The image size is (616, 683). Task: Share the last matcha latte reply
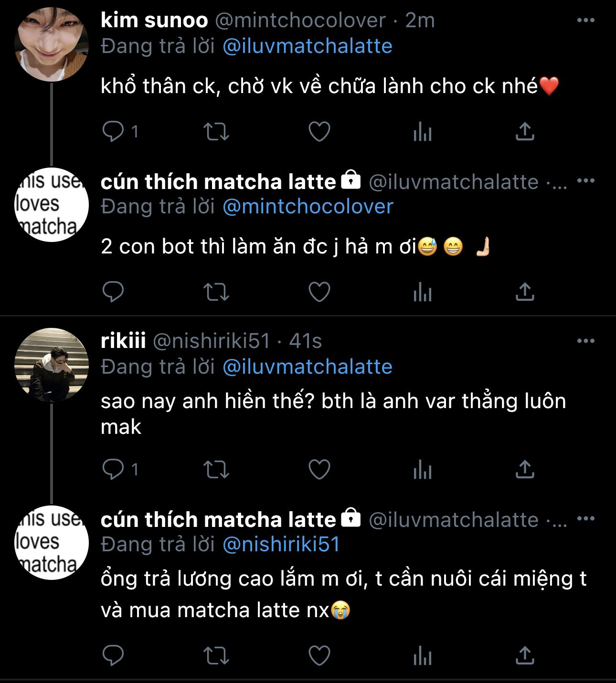pyautogui.click(x=525, y=656)
